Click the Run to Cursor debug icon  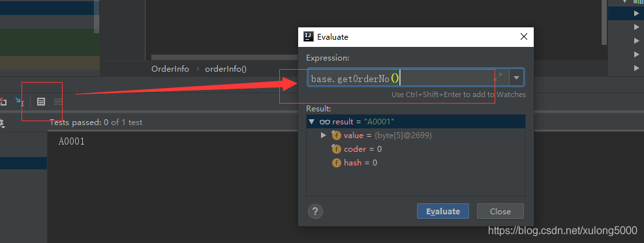click(20, 102)
